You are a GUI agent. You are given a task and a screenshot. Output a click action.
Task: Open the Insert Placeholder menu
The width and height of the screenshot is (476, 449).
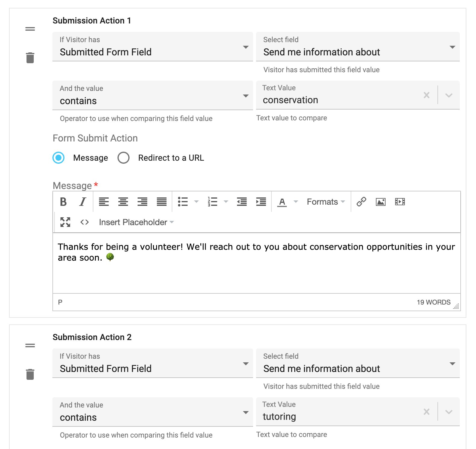pos(136,222)
